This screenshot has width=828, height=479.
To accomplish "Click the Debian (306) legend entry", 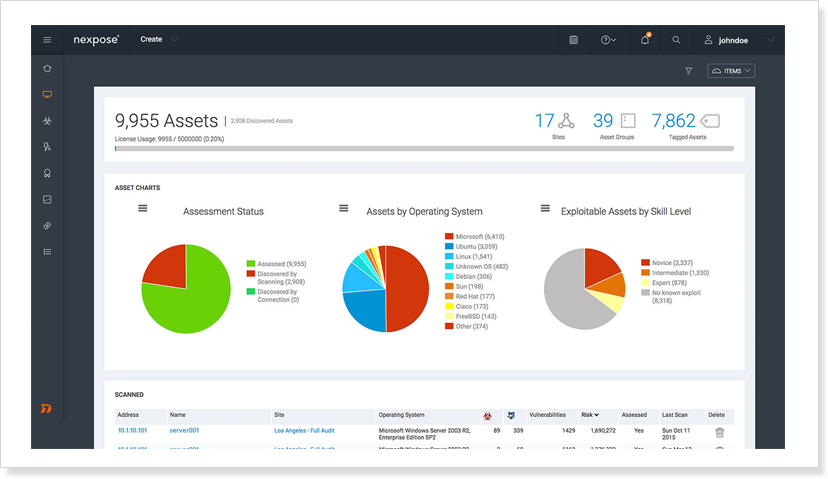I will click(x=468, y=276).
